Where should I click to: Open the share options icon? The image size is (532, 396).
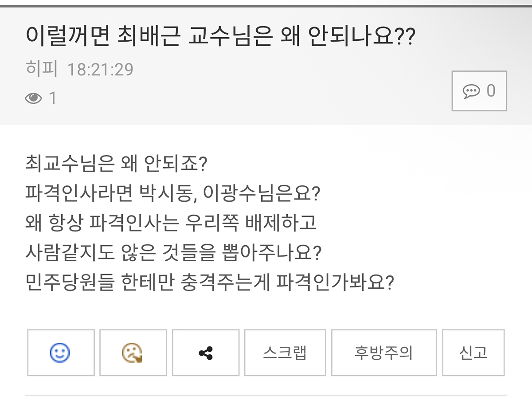click(205, 353)
